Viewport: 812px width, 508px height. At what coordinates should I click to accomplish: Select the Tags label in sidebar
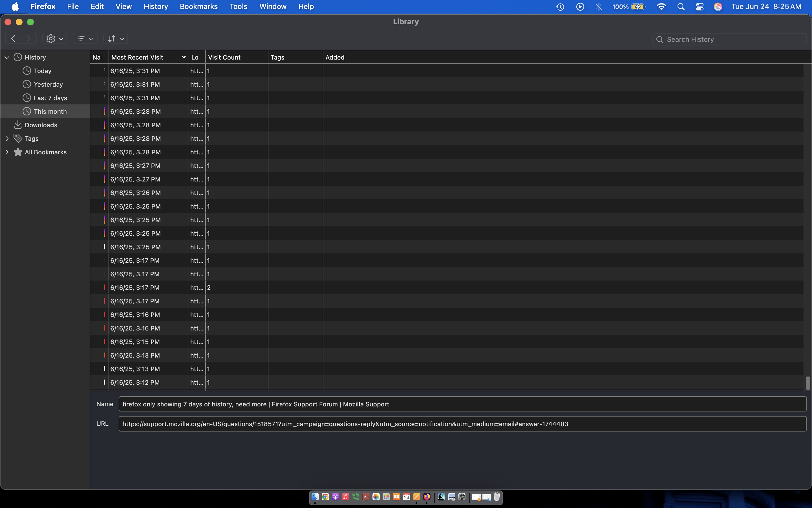point(32,138)
